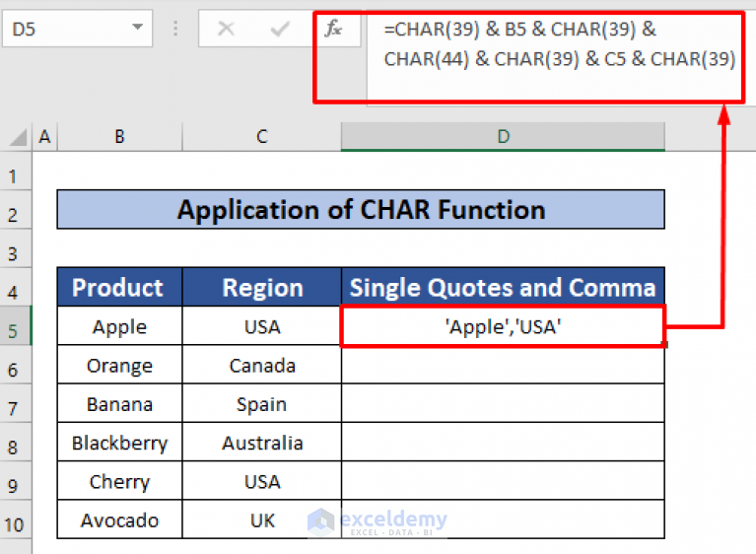Click the Select All corner triangle
This screenshot has width=756, height=554.
(18, 137)
